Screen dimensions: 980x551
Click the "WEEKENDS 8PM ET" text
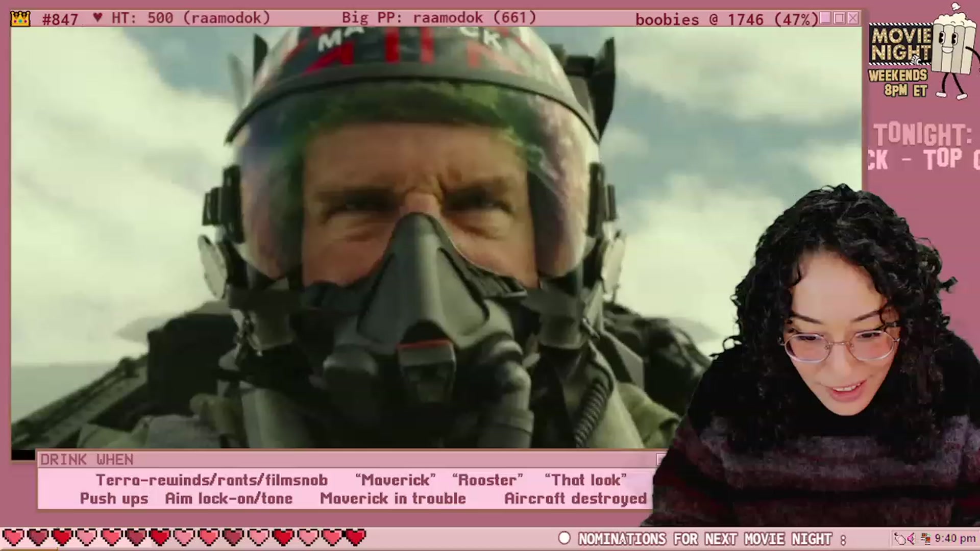(x=898, y=83)
